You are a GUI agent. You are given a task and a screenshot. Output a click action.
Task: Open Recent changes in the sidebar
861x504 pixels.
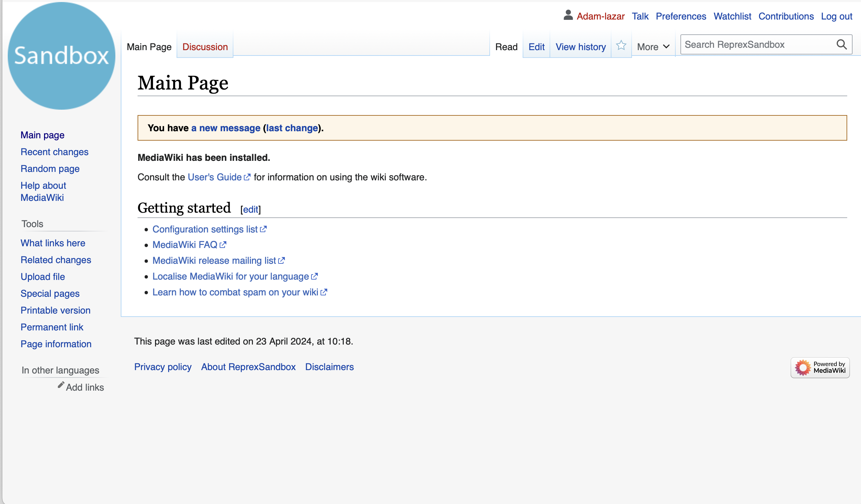point(54,152)
